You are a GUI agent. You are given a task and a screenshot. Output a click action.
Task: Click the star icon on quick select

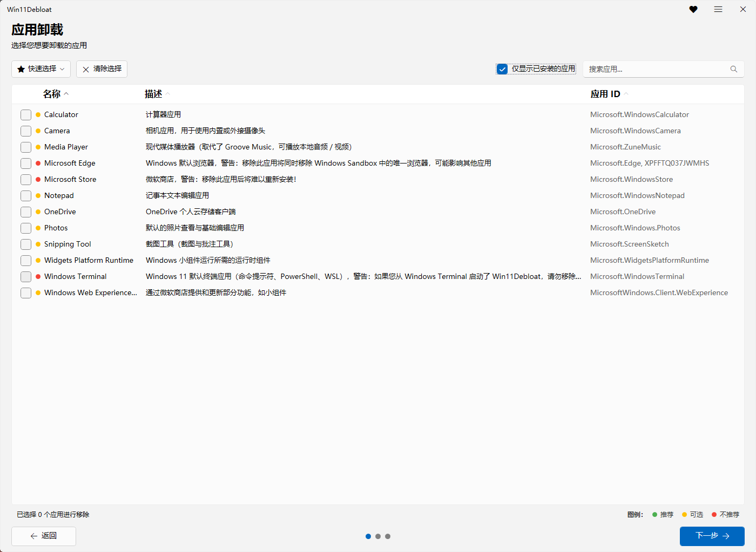[21, 69]
